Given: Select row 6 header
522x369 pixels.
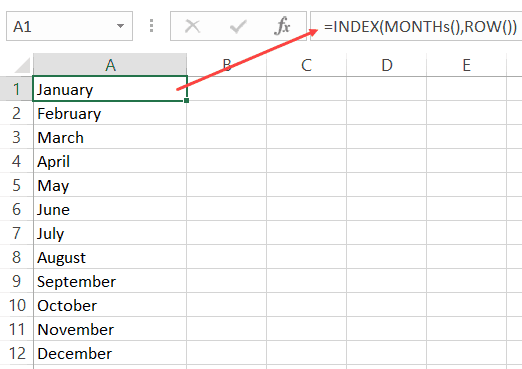Looking at the screenshot, I should point(16,209).
